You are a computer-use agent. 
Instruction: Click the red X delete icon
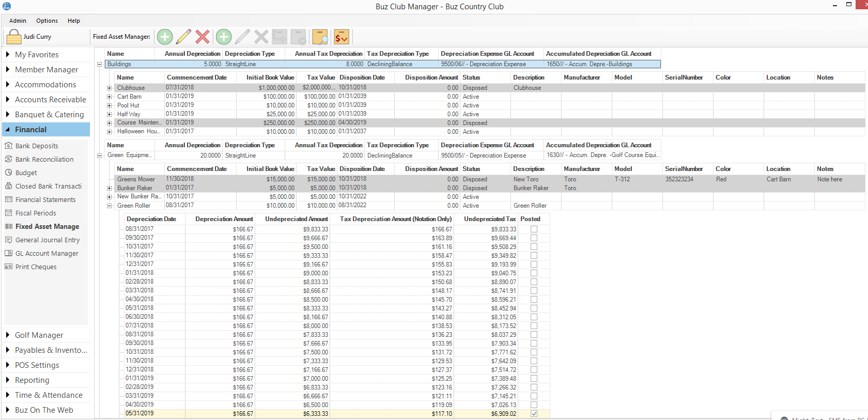[x=203, y=37]
